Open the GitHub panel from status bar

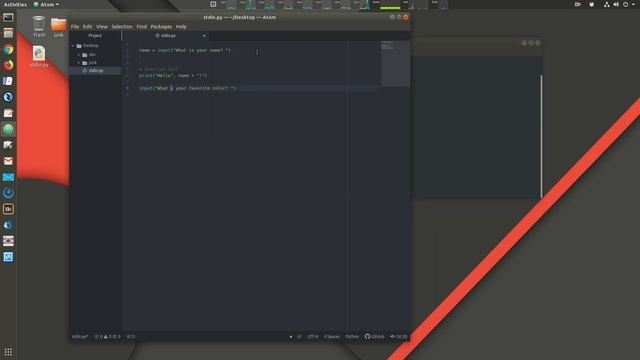[x=374, y=337]
